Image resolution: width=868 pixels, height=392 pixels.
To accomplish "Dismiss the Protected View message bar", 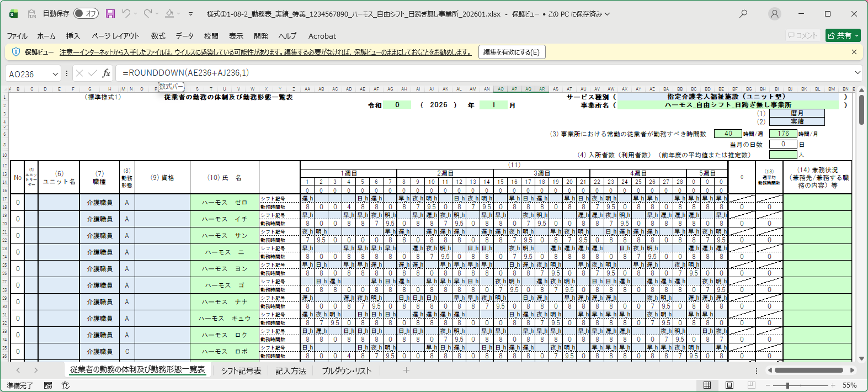I will tap(854, 52).
